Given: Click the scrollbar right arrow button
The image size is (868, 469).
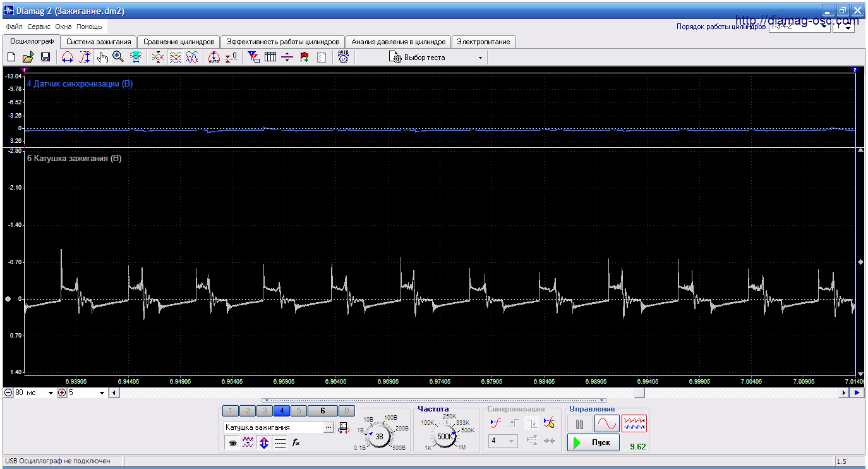Looking at the screenshot, I should (844, 393).
